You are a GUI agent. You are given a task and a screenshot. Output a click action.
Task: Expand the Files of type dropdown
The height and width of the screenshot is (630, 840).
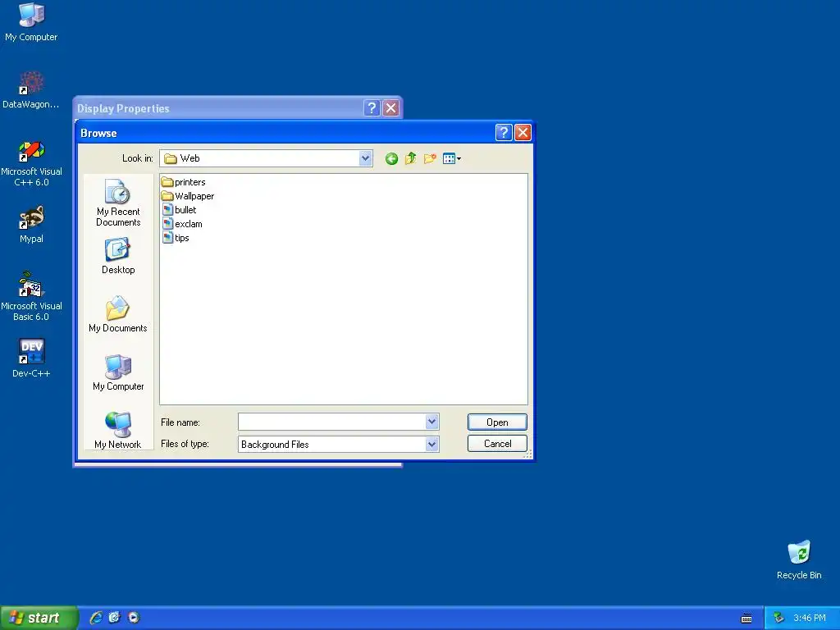point(432,444)
